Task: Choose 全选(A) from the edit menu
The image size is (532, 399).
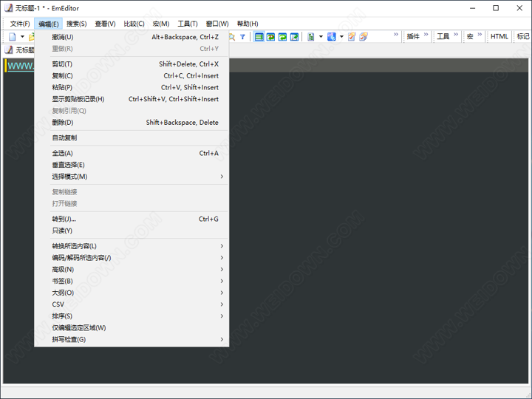Action: pos(62,153)
